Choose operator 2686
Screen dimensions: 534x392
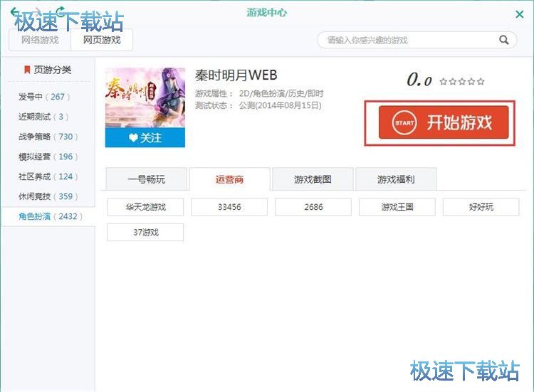[x=313, y=207]
